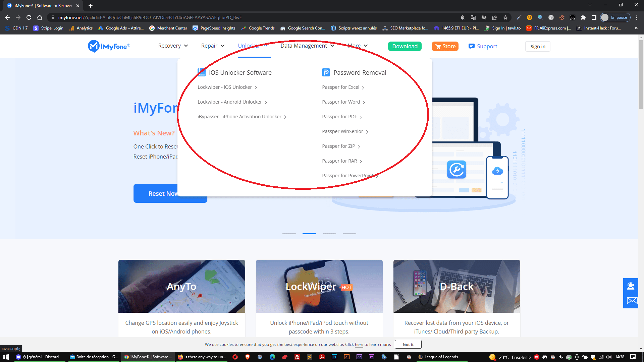Click the iMyFone logo

109,46
